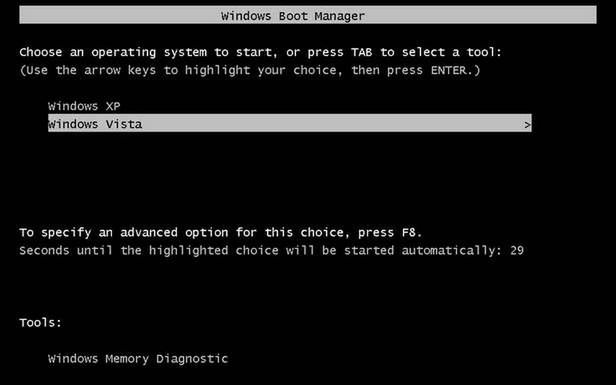This screenshot has height=385, width=616.
Task: Click the word ENTER in the instructions
Action: pyautogui.click(x=449, y=71)
